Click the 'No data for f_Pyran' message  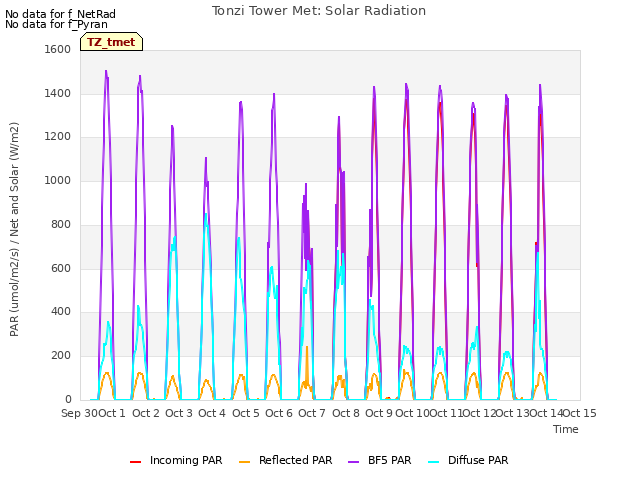(x=56, y=24)
